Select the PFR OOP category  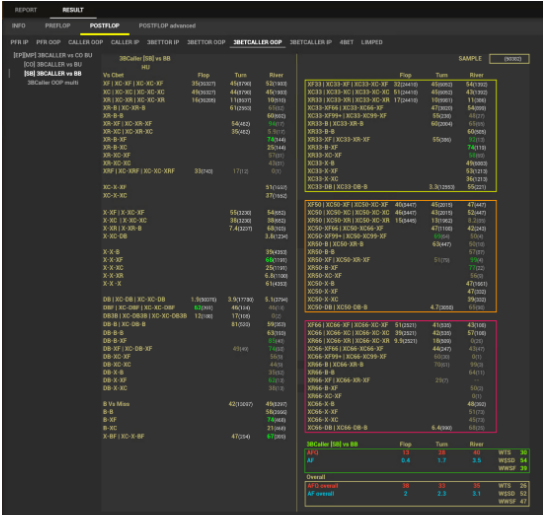(48, 42)
